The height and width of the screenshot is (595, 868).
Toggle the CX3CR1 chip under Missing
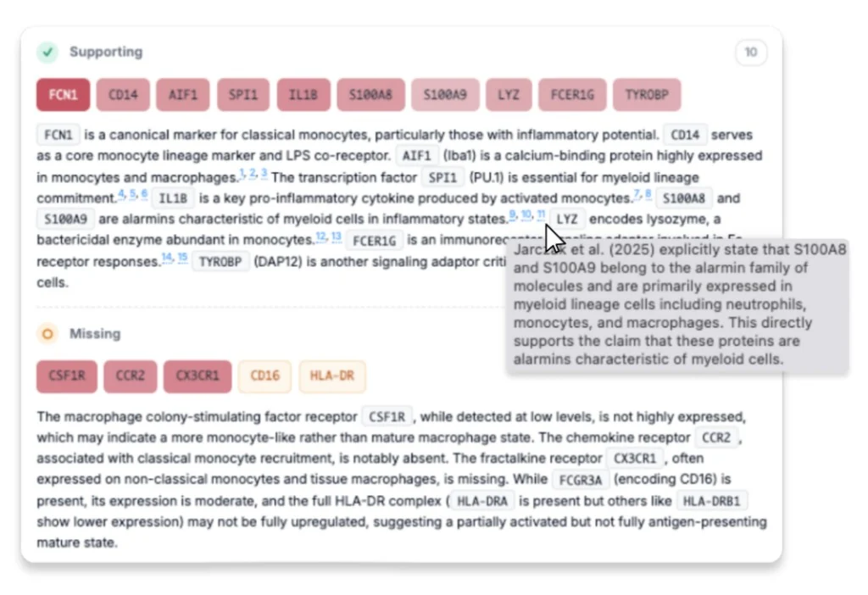tap(197, 375)
